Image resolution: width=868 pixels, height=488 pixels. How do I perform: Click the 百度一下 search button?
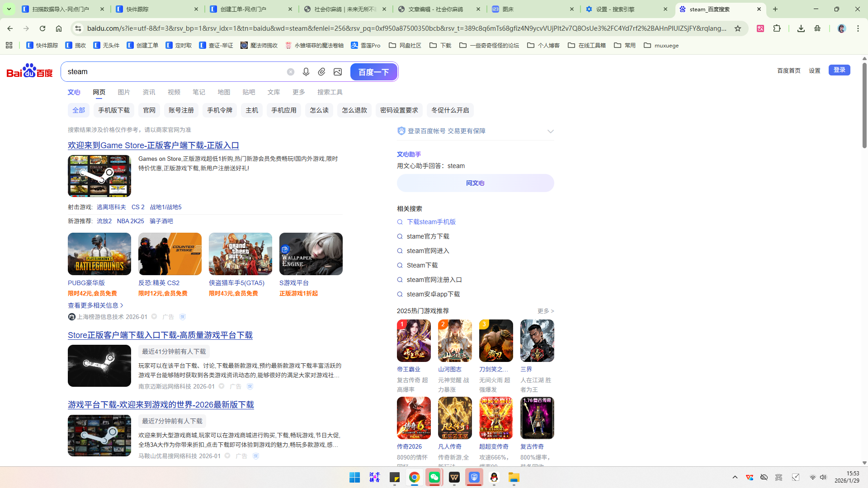coord(373,72)
